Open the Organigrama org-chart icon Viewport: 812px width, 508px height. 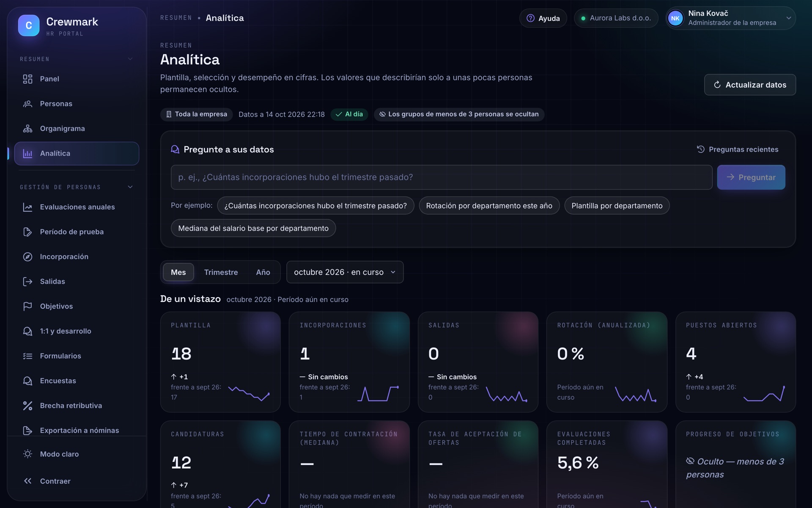27,129
